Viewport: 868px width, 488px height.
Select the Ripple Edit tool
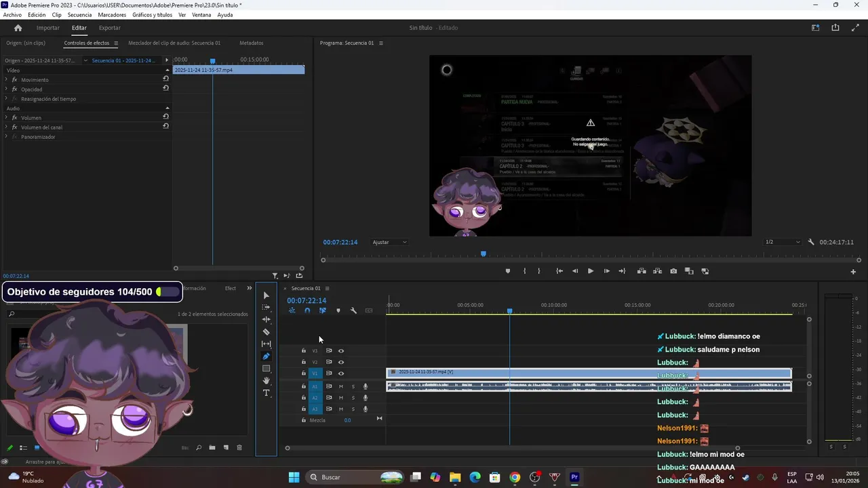pos(266,320)
